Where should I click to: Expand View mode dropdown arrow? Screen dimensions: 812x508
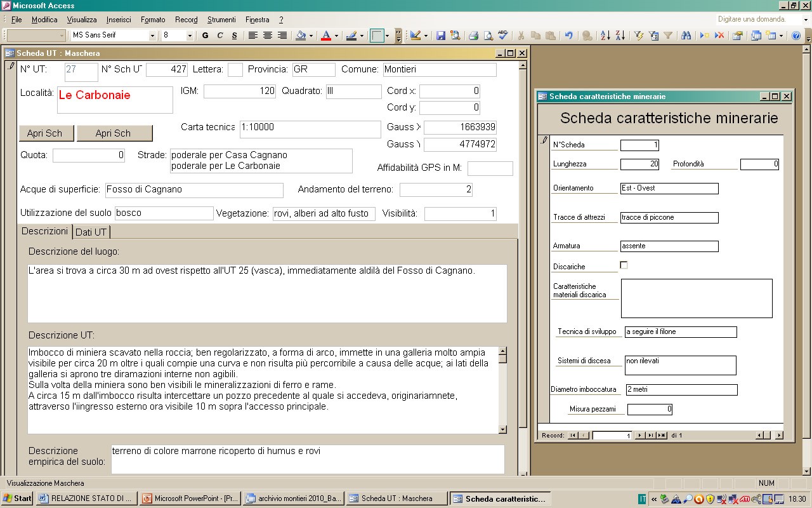[426, 36]
